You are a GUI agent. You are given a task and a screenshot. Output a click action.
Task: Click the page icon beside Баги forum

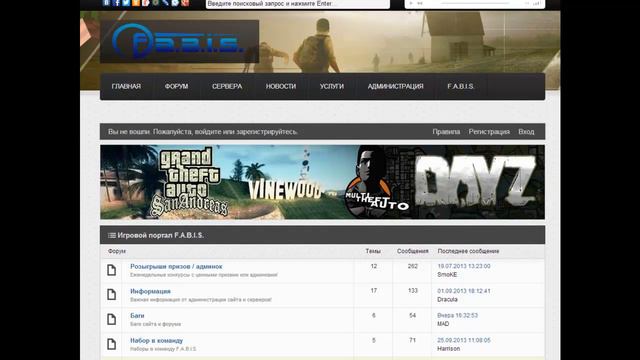coord(111,319)
